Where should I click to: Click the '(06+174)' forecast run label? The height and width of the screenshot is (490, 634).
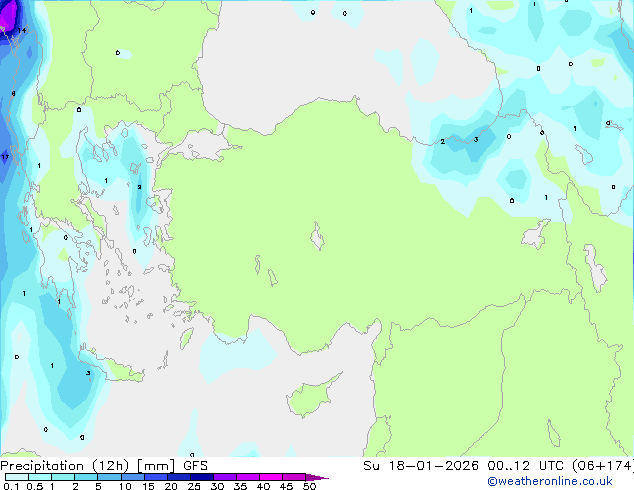(x=603, y=466)
